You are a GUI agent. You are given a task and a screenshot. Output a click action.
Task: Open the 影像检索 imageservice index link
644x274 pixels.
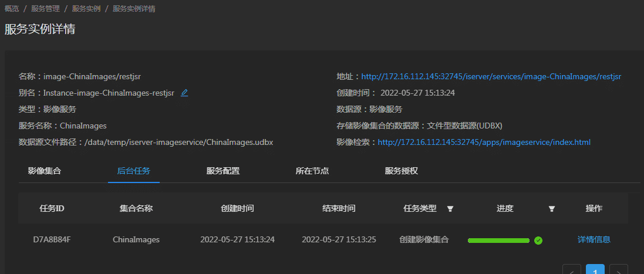point(484,143)
